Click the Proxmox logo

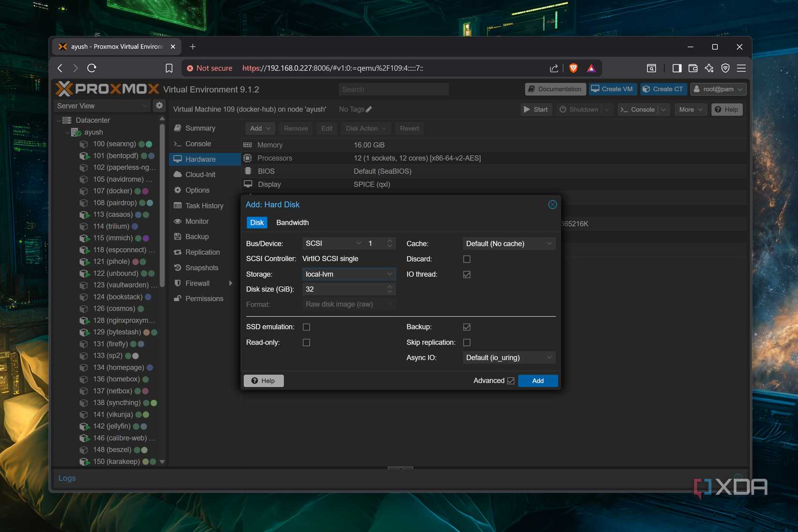(107, 89)
